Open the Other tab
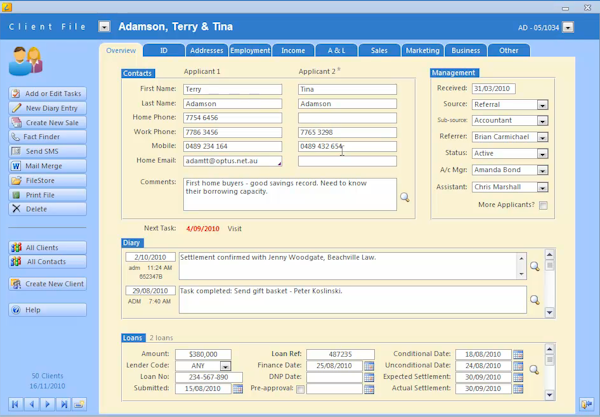Image resolution: width=600 pixels, height=417 pixels. [509, 50]
